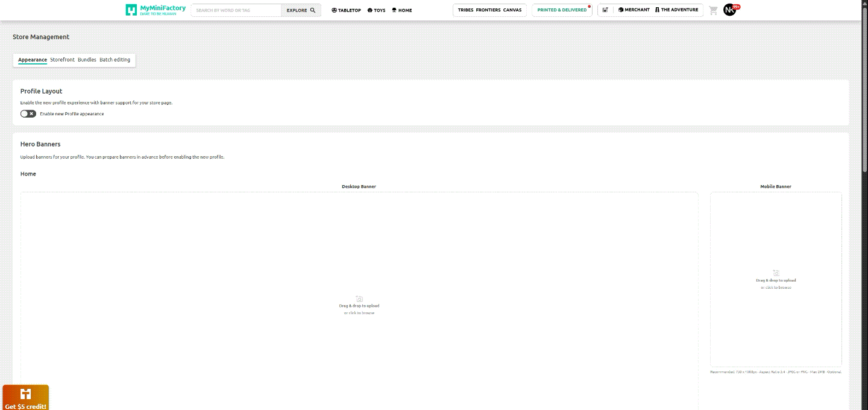
Task: Open The Adventure section
Action: [675, 10]
